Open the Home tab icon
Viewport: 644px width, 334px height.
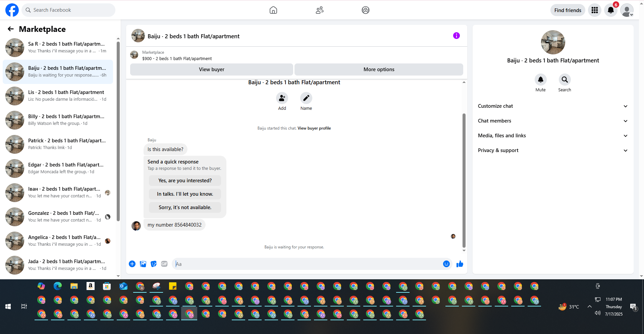tap(273, 10)
